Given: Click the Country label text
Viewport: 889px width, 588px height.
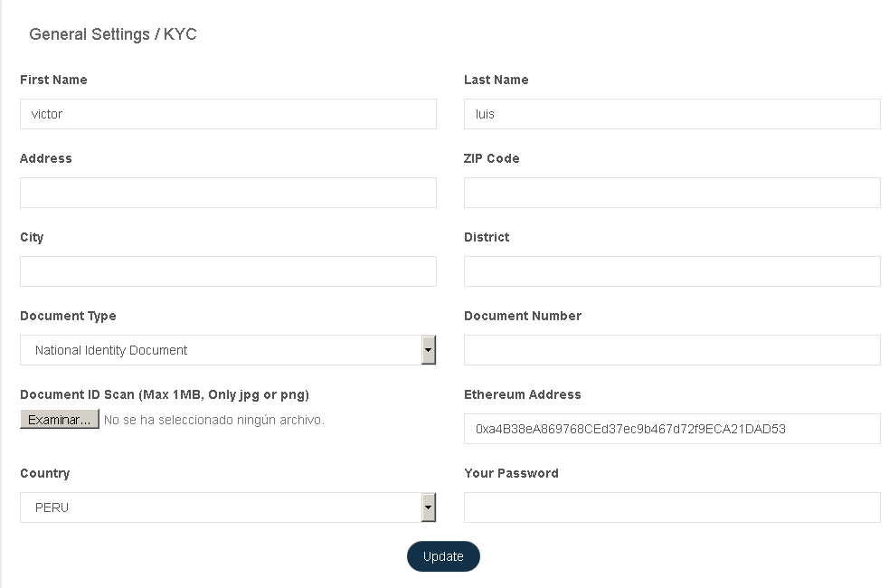Looking at the screenshot, I should tap(44, 473).
